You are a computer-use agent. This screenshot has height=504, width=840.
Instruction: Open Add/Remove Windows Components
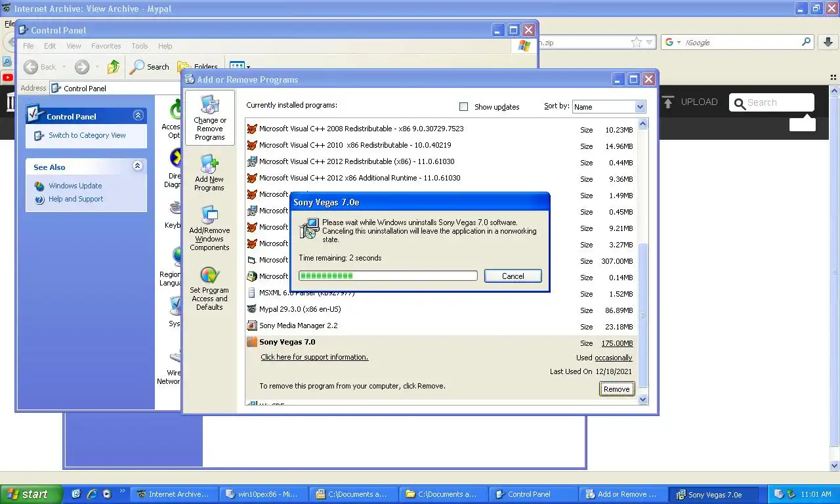(x=209, y=229)
